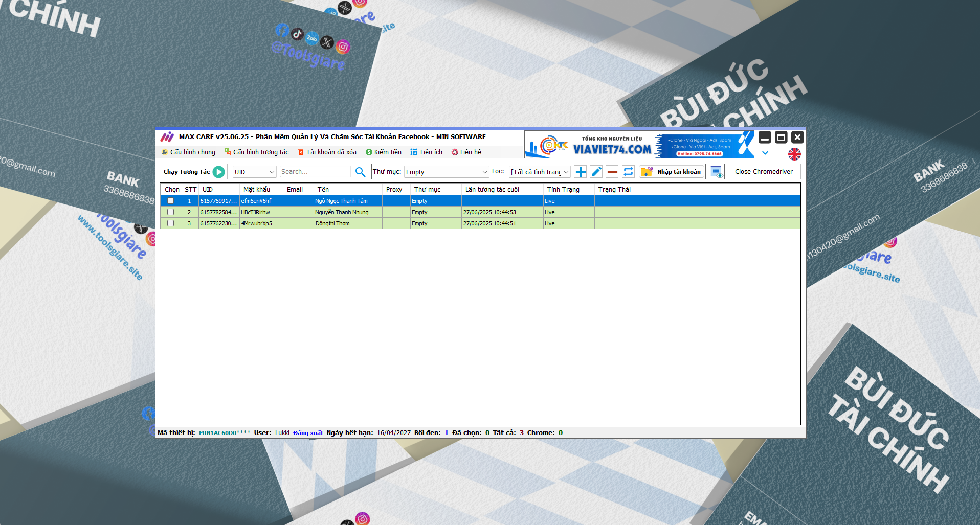Click the password cell efm5enV6hf
Image resolution: width=980 pixels, height=525 pixels.
261,201
